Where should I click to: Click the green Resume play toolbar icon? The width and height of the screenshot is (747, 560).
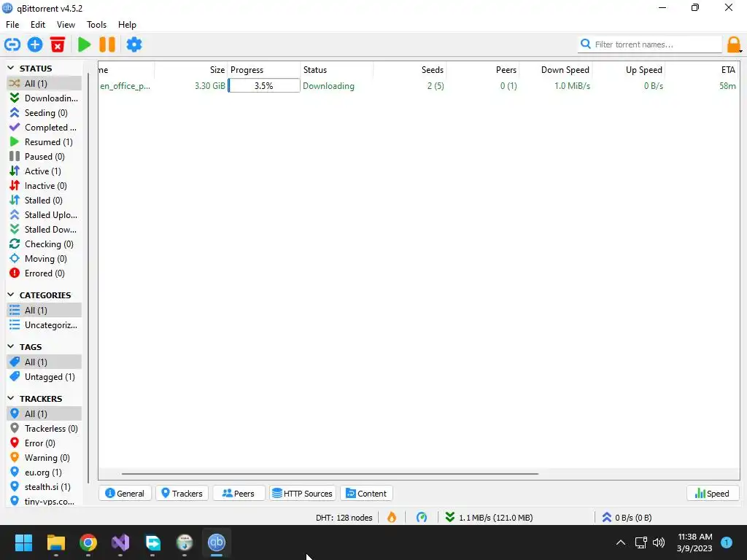(x=85, y=44)
